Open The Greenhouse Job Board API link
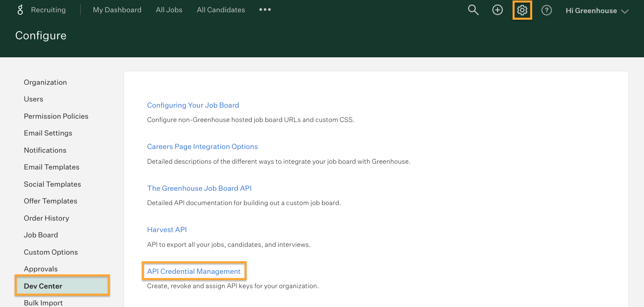Screen dimensions: 644x307 [x=199, y=188]
